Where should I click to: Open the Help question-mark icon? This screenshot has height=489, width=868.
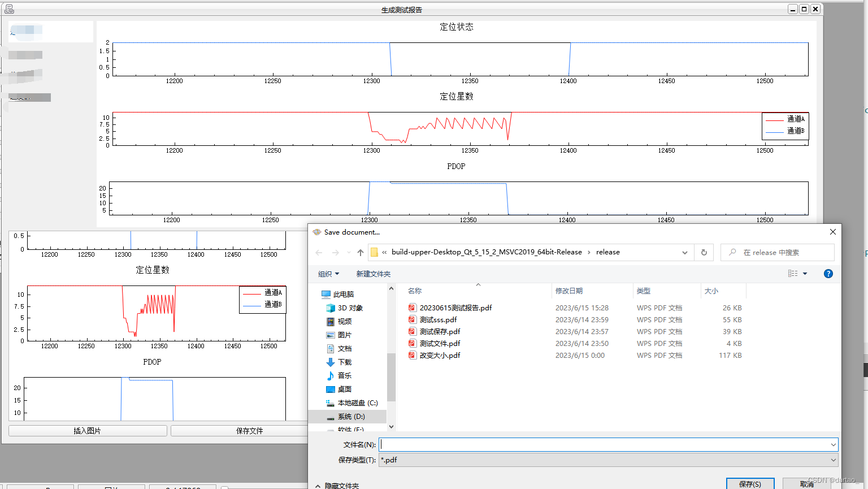[x=828, y=273]
